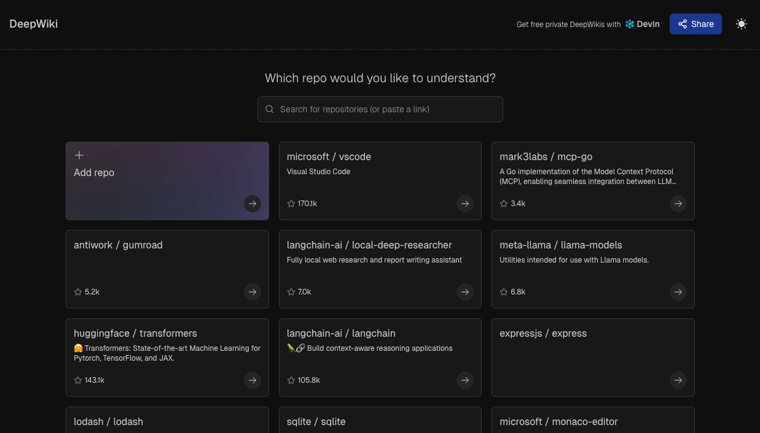The height and width of the screenshot is (433, 760).
Task: Open arrow on local-deep-researcher card
Action: (x=465, y=292)
